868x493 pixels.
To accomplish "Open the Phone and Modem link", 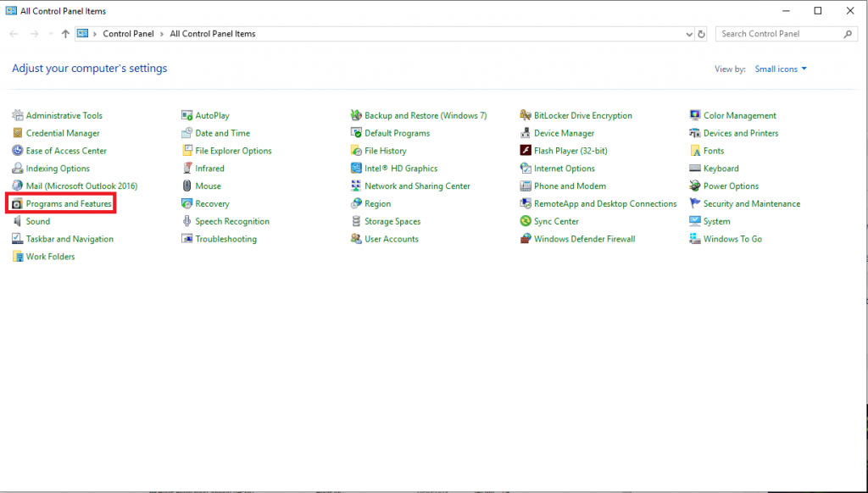I will click(x=570, y=186).
